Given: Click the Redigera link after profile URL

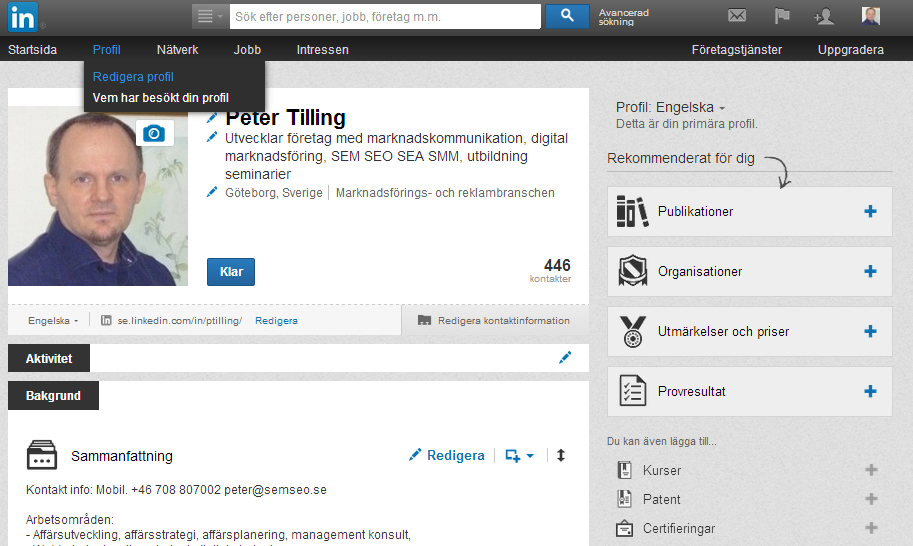Looking at the screenshot, I should 276,321.
